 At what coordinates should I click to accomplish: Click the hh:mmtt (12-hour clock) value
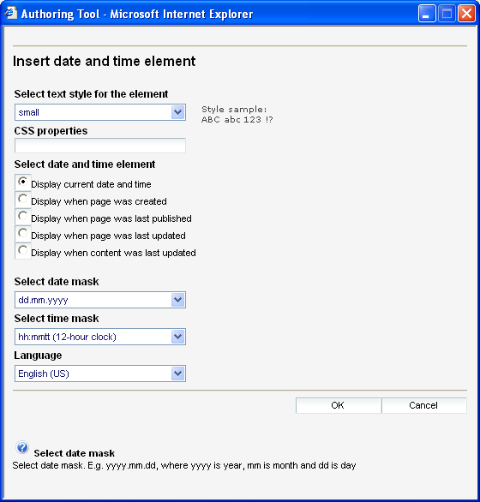pyautogui.click(x=67, y=337)
